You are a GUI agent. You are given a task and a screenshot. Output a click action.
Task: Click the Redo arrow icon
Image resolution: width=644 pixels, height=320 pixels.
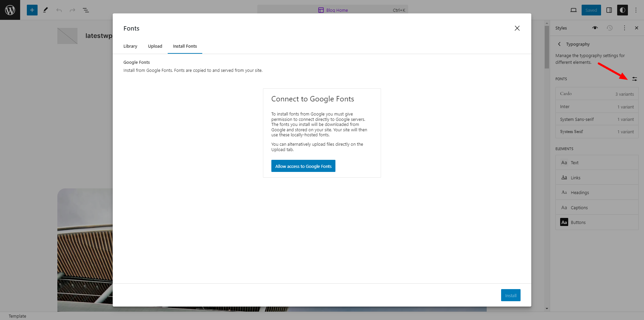72,10
